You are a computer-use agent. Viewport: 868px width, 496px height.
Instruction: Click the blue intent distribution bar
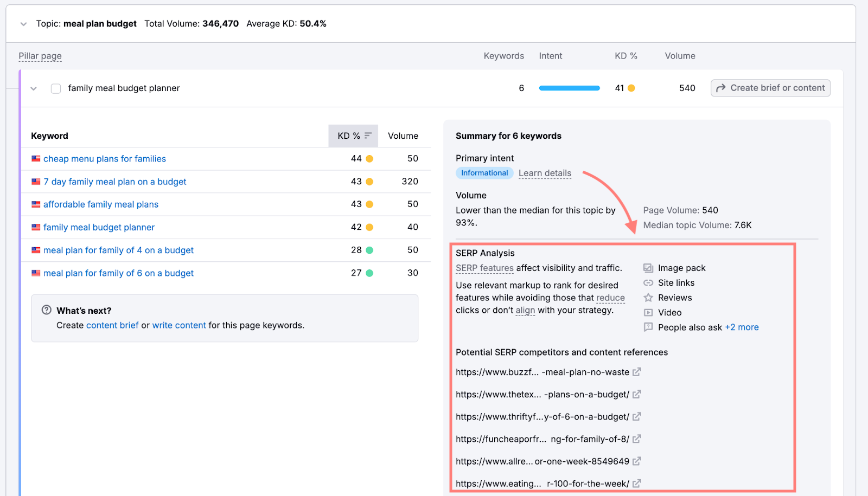coord(569,87)
